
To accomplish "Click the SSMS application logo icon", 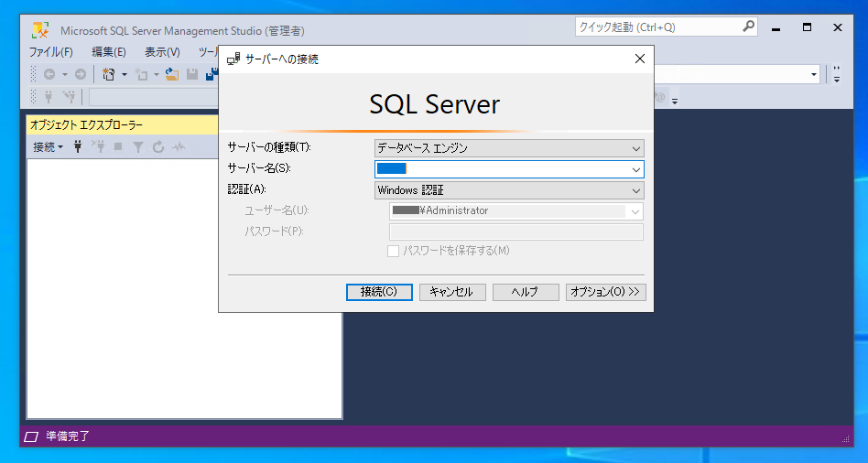I will [40, 30].
